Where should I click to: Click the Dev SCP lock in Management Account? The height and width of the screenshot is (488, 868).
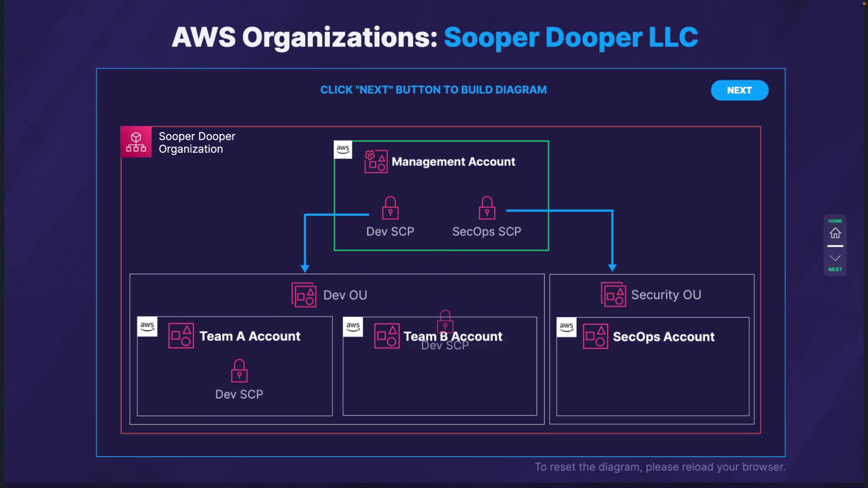pos(390,208)
